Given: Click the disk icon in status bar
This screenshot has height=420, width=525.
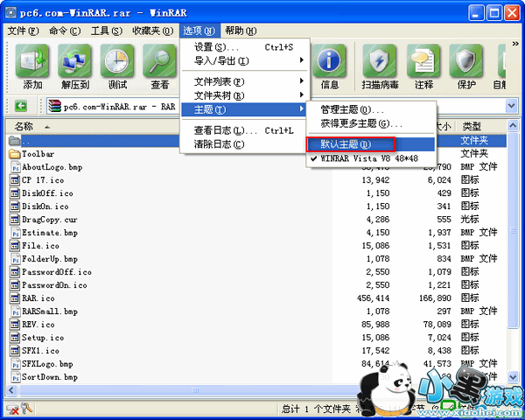Looking at the screenshot, I should pyautogui.click(x=12, y=409).
